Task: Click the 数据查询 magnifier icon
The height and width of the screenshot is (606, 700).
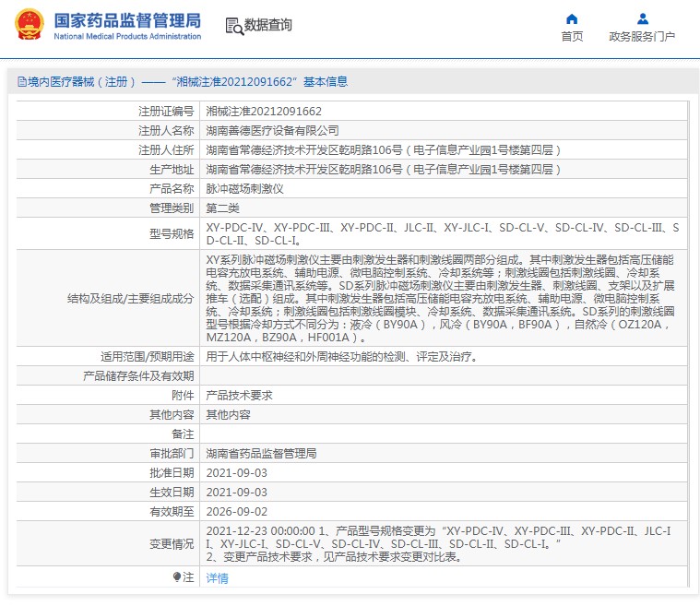Action: pyautogui.click(x=233, y=26)
